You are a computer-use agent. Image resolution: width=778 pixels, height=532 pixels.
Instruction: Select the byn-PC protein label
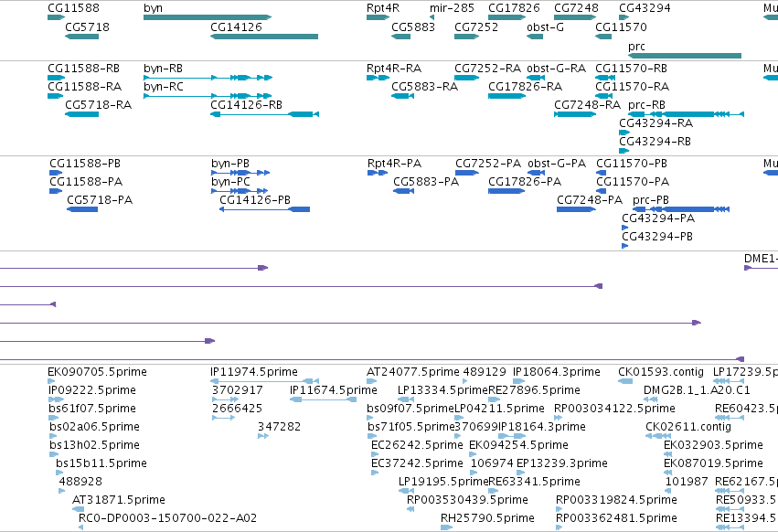230,182
